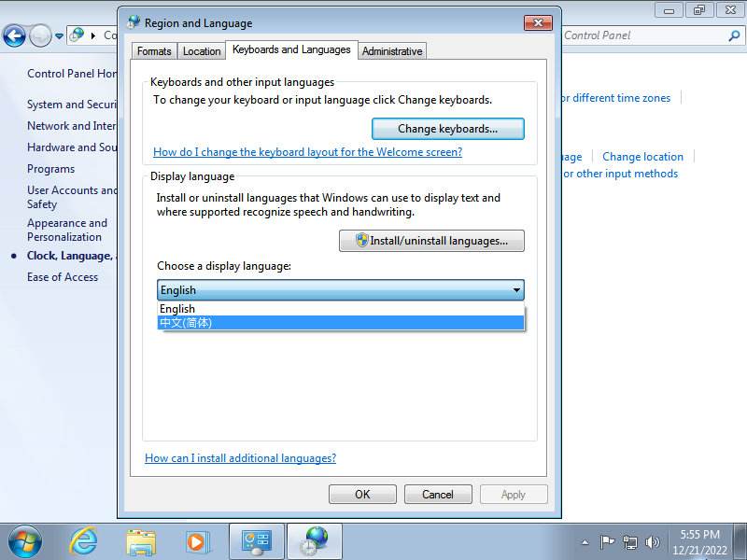Switch to the Location tab
The image size is (747, 560).
202,51
